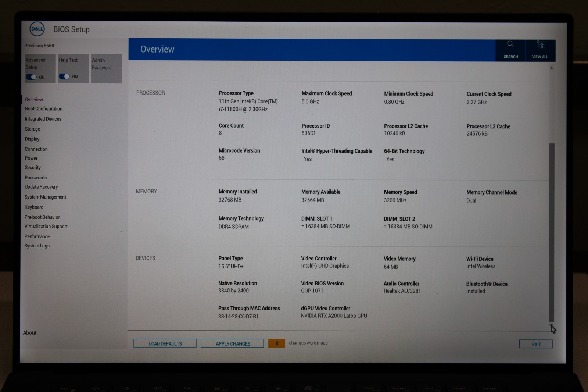Screen dimensions: 588x392
Task: Open Passwords section
Action: pyautogui.click(x=36, y=178)
